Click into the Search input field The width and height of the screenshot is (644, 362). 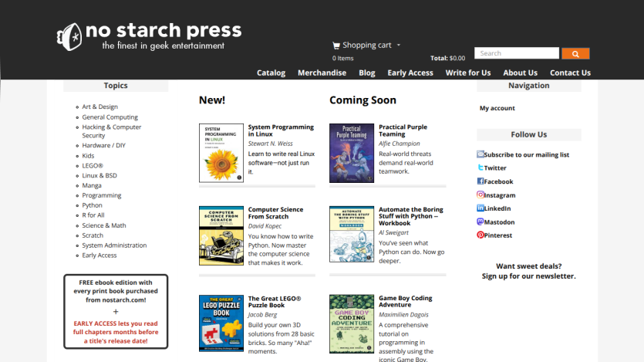tap(517, 53)
